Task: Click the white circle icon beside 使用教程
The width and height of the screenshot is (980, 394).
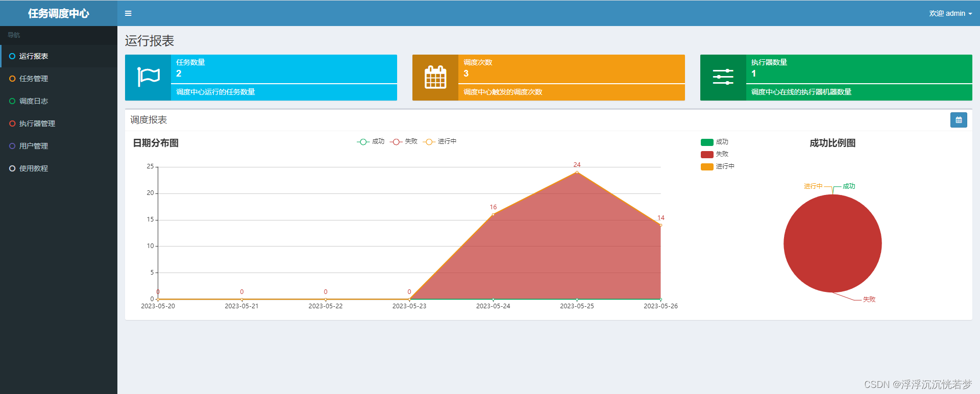Action: point(12,168)
